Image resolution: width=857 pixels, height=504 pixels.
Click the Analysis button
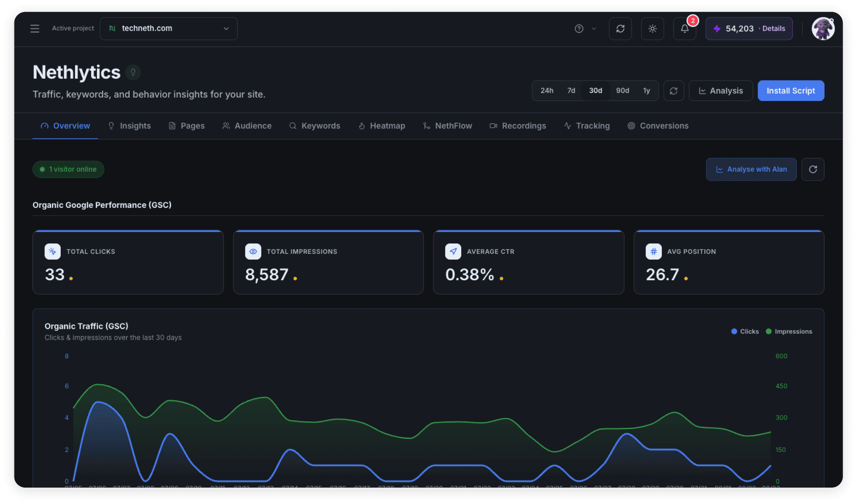(721, 91)
